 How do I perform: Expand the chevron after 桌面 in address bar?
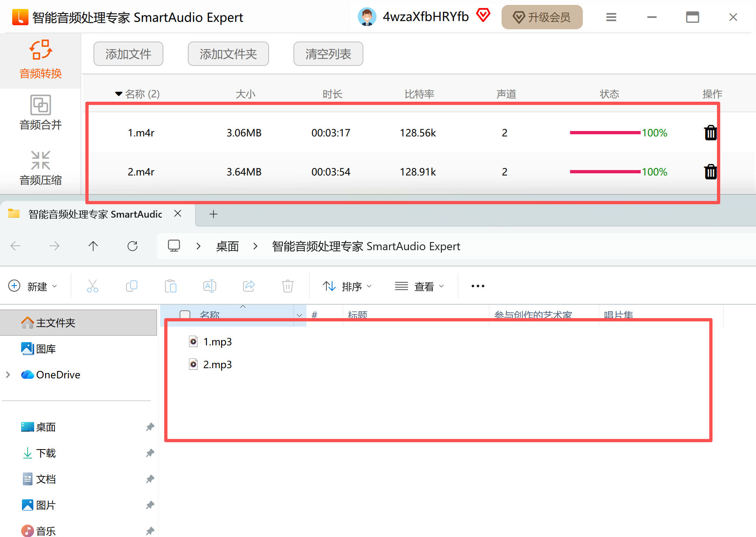click(255, 246)
